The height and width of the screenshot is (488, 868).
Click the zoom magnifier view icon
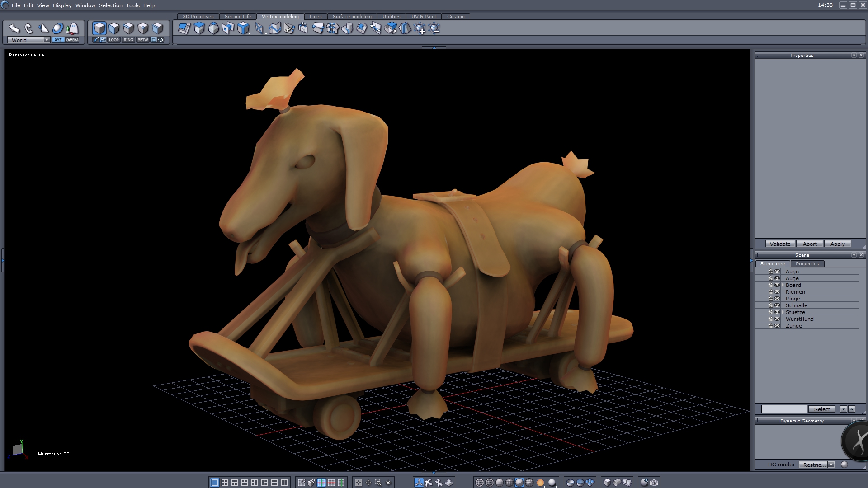pyautogui.click(x=378, y=483)
